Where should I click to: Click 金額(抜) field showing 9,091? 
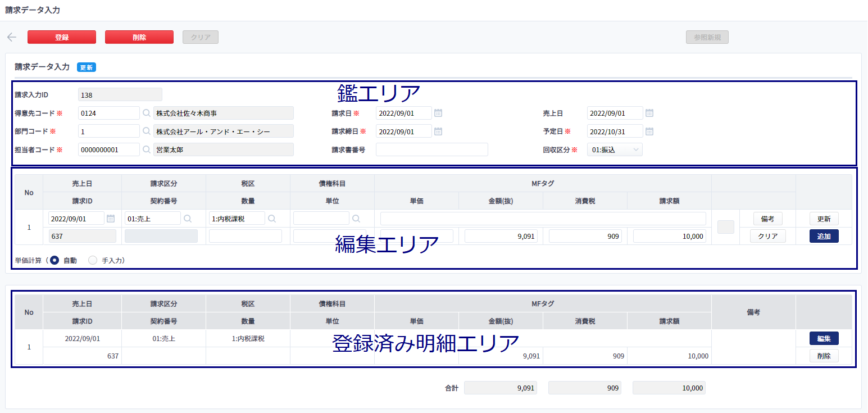click(501, 236)
